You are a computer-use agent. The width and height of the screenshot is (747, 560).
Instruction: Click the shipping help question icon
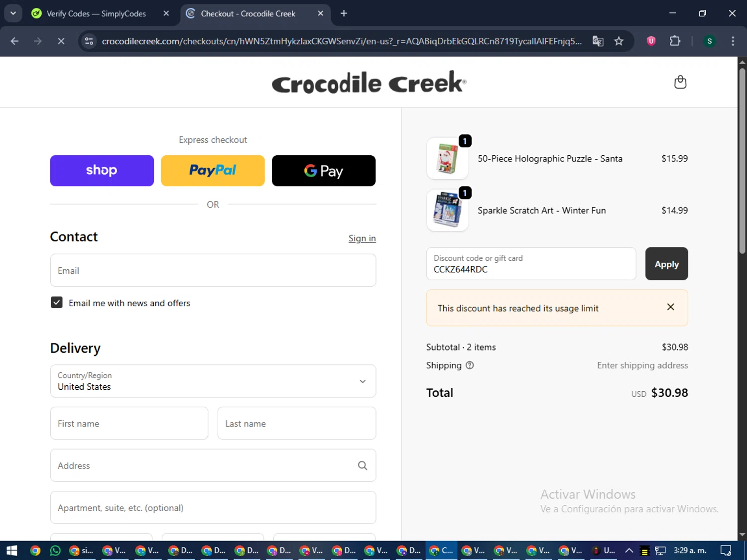pos(470,365)
